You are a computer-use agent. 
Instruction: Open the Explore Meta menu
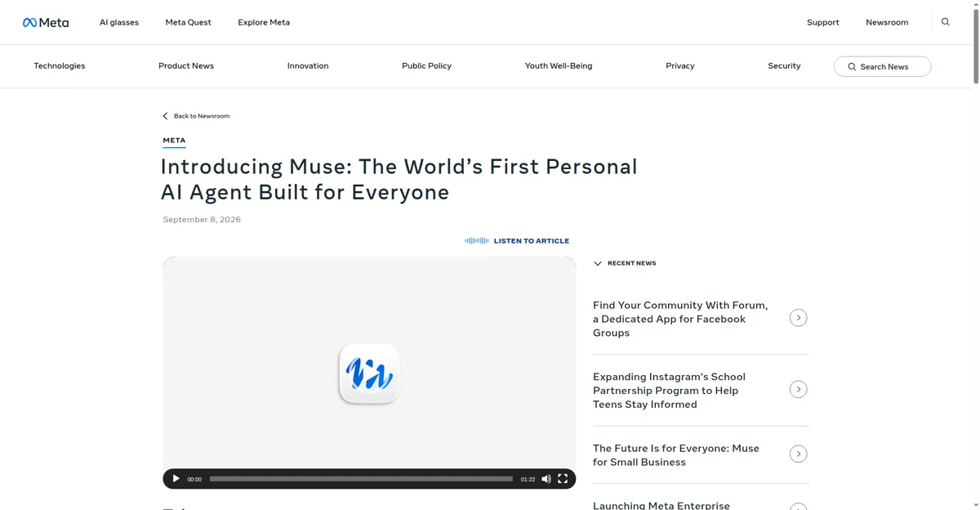tap(264, 22)
